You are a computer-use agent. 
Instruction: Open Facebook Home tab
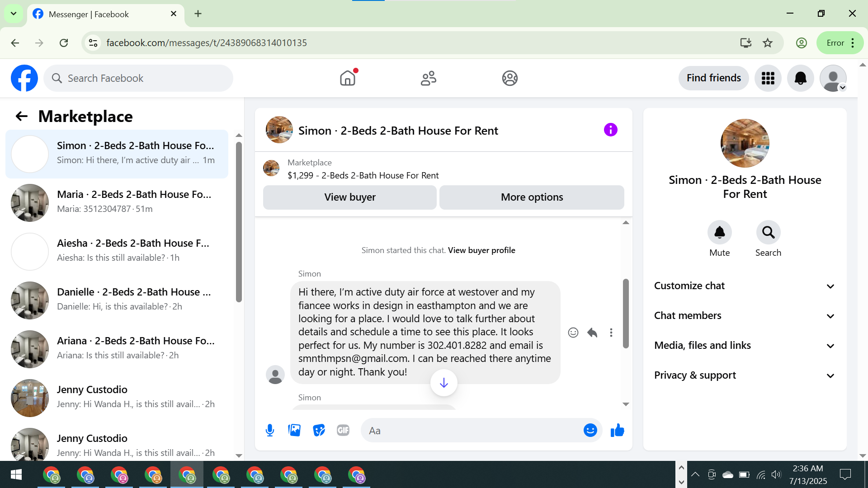point(347,78)
